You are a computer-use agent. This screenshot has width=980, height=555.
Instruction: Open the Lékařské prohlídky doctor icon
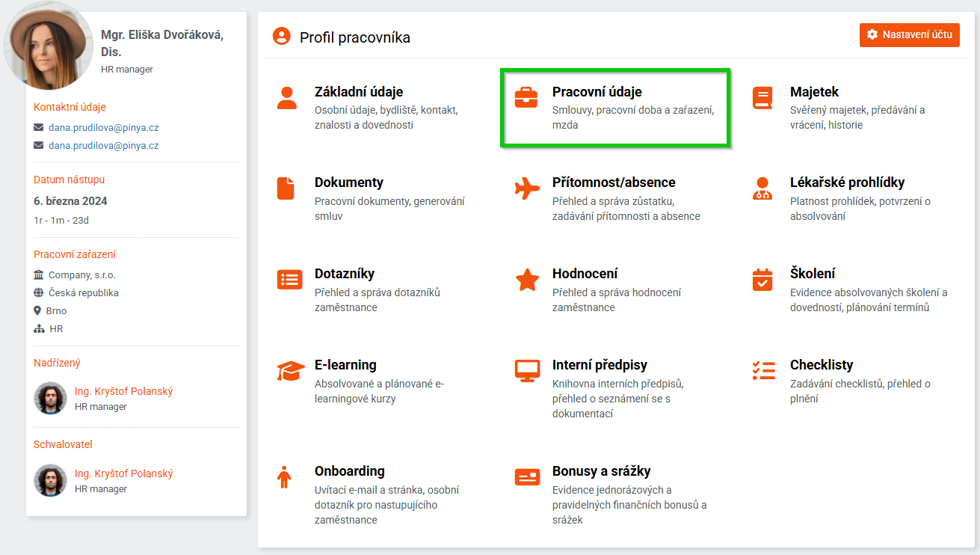click(x=762, y=188)
